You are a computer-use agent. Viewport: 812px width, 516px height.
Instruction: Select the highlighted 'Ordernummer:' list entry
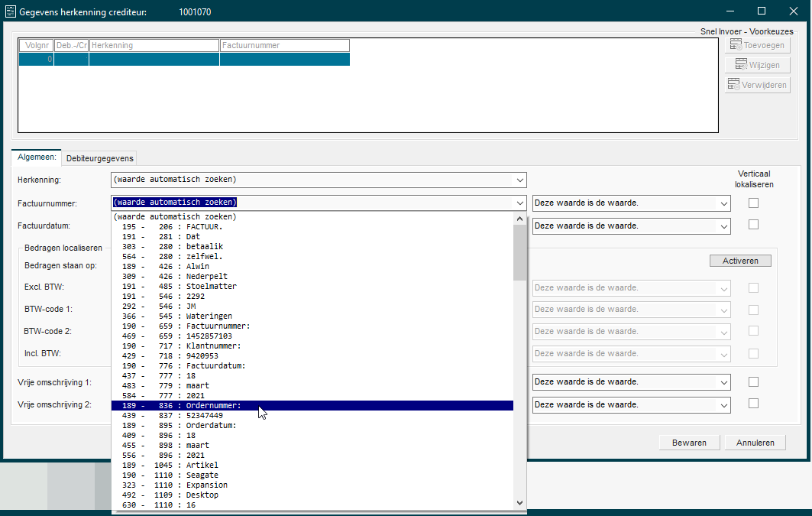pyautogui.click(x=312, y=406)
